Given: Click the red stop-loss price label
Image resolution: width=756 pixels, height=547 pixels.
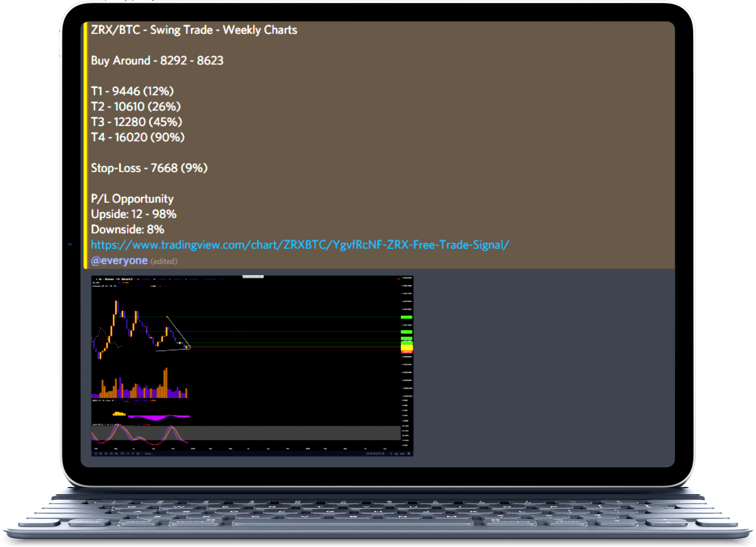Looking at the screenshot, I should (407, 352).
